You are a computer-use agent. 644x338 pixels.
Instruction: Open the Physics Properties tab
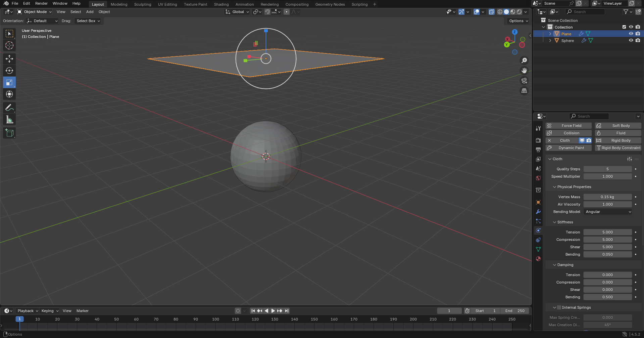pos(538,230)
